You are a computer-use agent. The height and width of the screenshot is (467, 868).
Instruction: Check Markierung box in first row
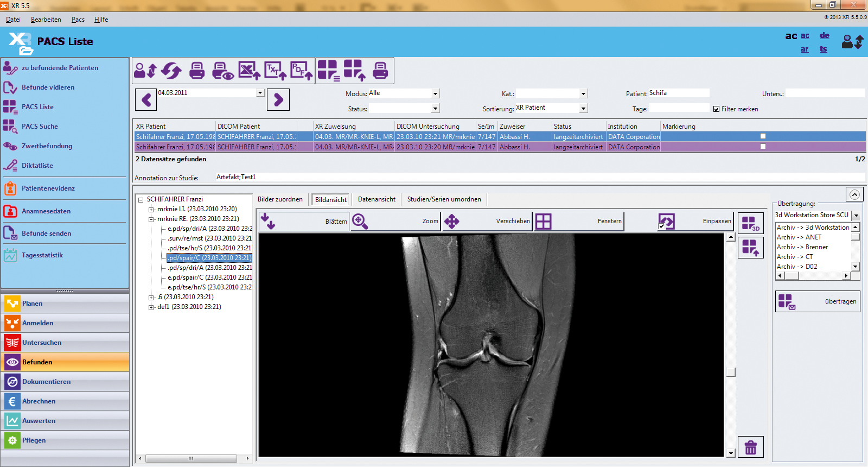763,136
